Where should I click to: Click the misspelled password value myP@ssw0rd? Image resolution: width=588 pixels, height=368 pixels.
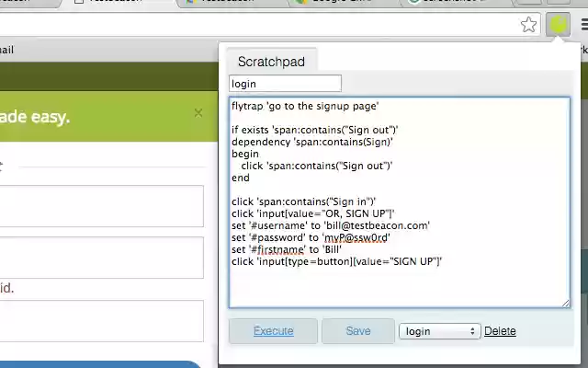click(x=356, y=237)
